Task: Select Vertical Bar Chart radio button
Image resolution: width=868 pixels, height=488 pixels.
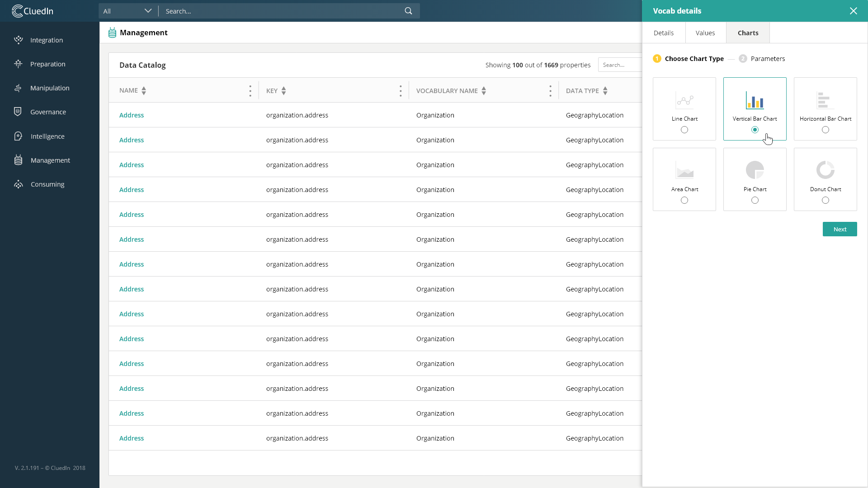Action: (755, 130)
